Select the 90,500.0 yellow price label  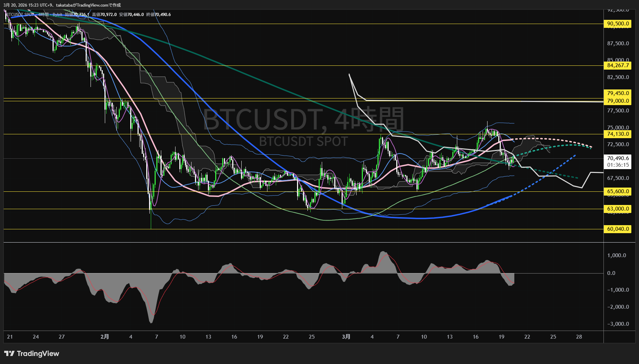(618, 24)
